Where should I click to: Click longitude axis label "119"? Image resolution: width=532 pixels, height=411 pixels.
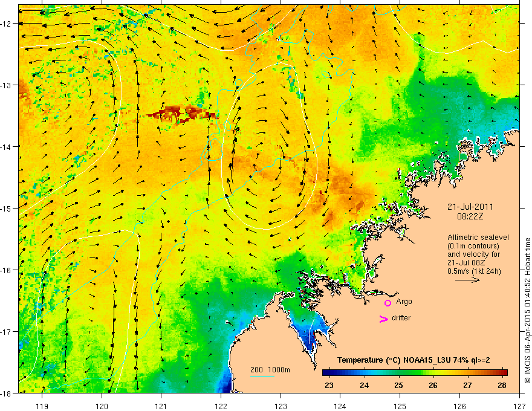[42, 406]
